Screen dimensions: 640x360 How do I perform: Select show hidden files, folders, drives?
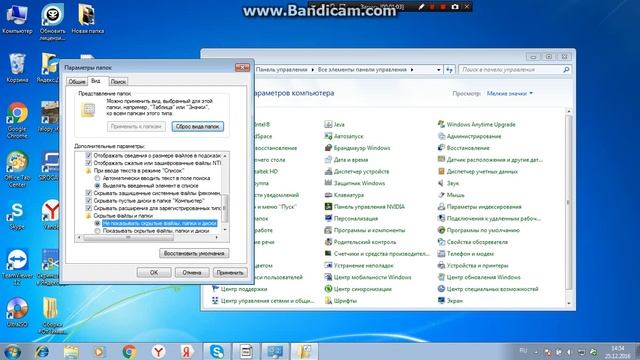coord(97,231)
